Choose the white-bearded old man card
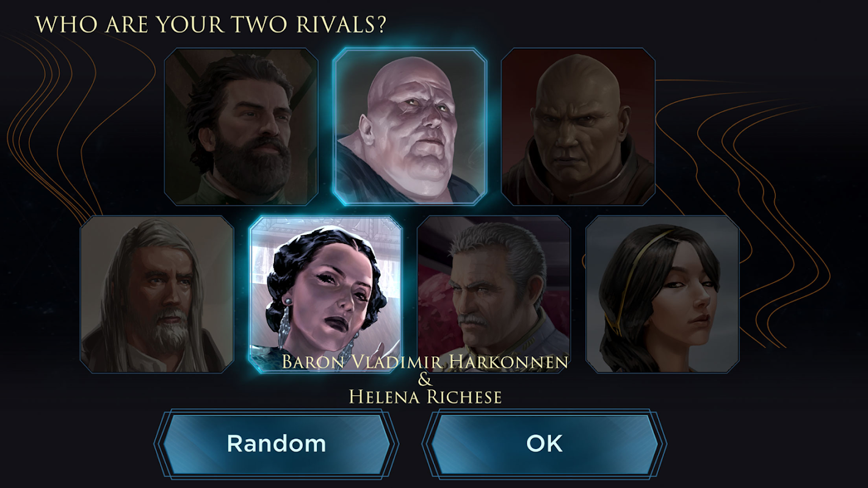The image size is (868, 488). pyautogui.click(x=157, y=294)
